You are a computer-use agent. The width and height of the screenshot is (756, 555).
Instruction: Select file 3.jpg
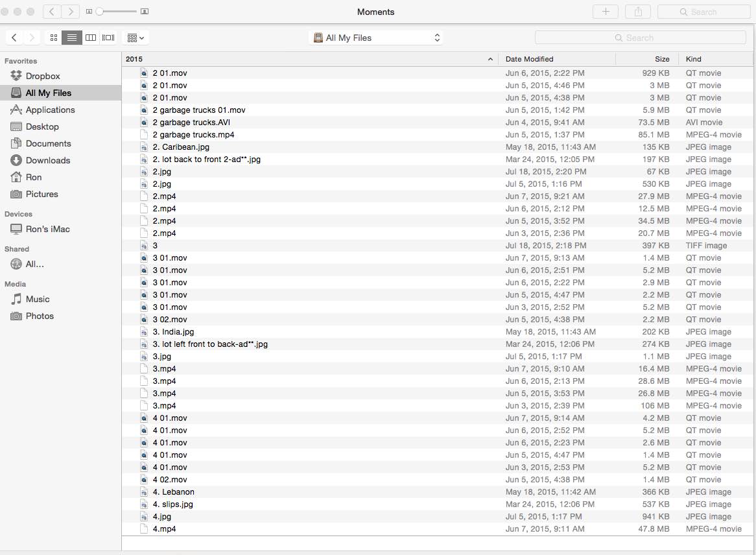pyautogui.click(x=437, y=357)
